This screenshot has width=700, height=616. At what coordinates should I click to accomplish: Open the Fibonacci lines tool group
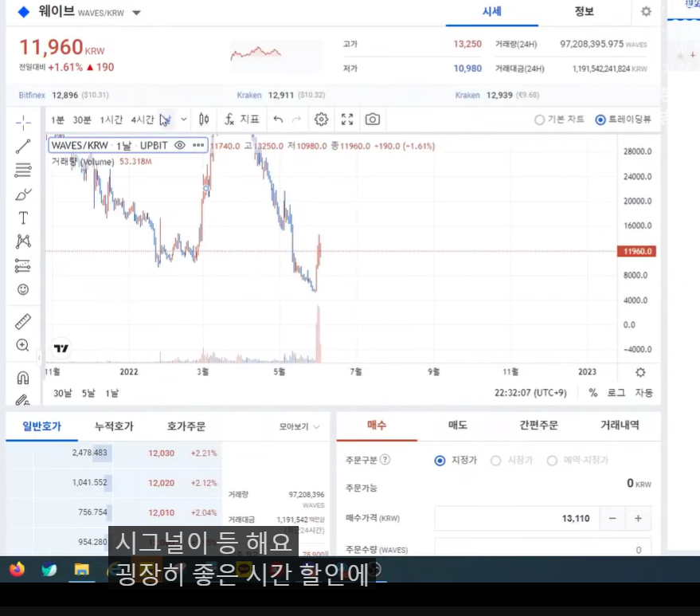(x=23, y=171)
